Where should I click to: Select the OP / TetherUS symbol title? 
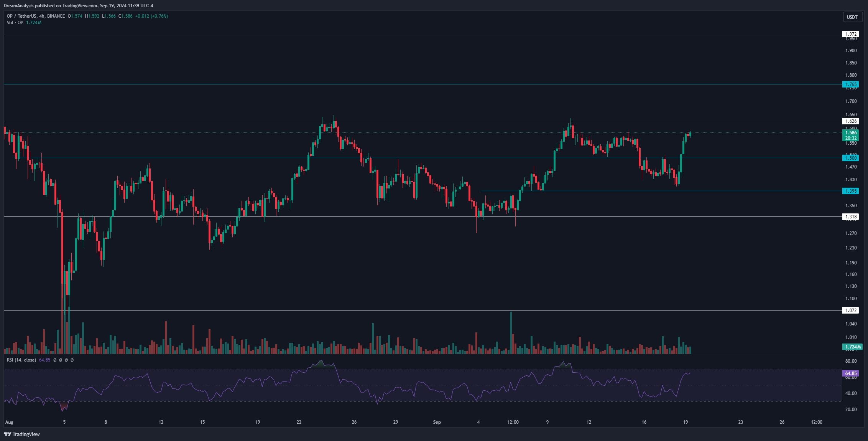[x=36, y=16]
